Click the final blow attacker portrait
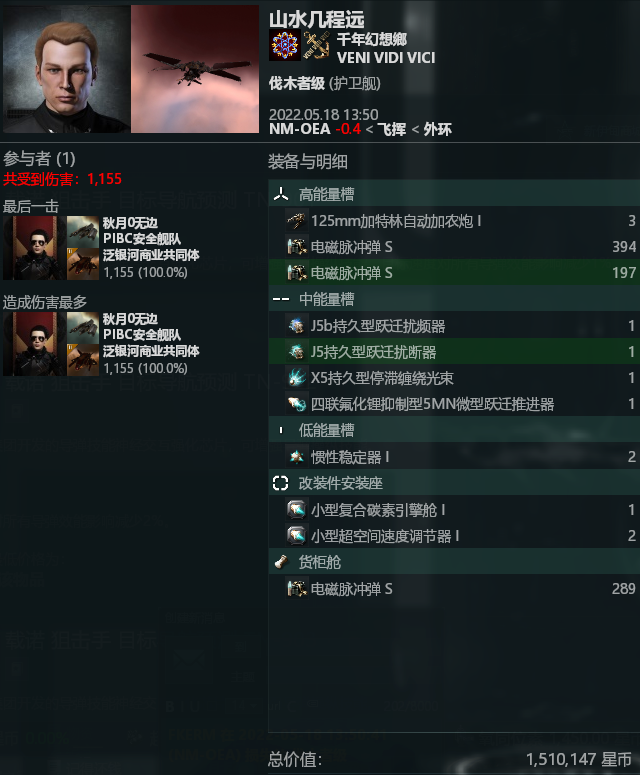Image resolution: width=640 pixels, height=775 pixels. pyautogui.click(x=34, y=248)
